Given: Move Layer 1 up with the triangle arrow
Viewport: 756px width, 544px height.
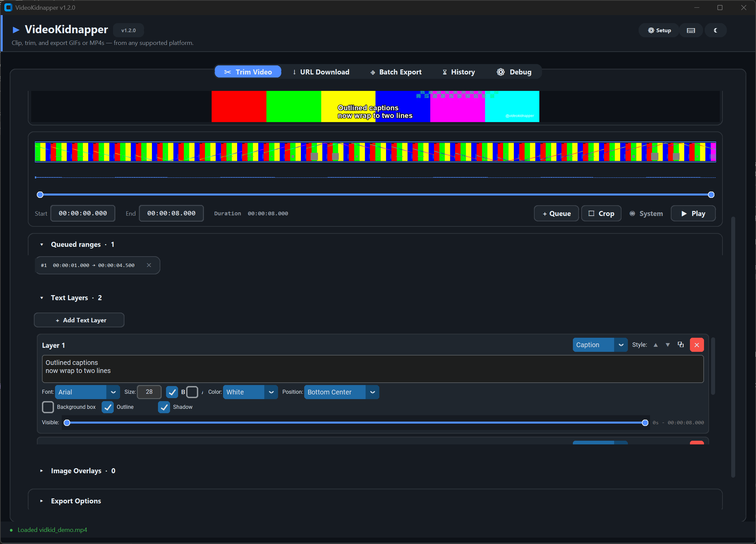Looking at the screenshot, I should click(655, 345).
